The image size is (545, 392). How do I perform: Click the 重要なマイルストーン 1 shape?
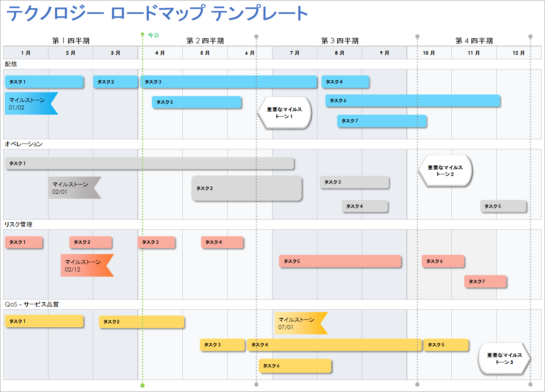284,113
